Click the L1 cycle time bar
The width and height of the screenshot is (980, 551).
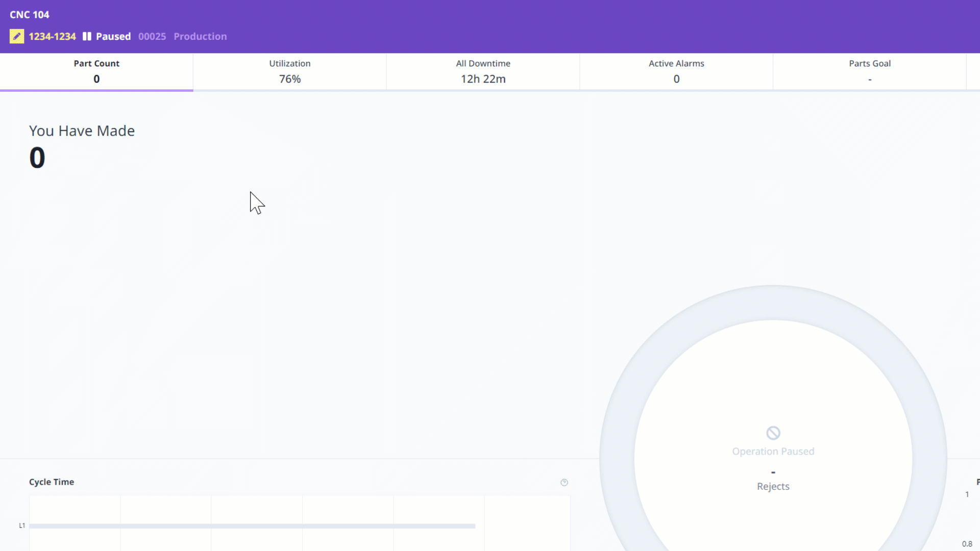pyautogui.click(x=252, y=526)
